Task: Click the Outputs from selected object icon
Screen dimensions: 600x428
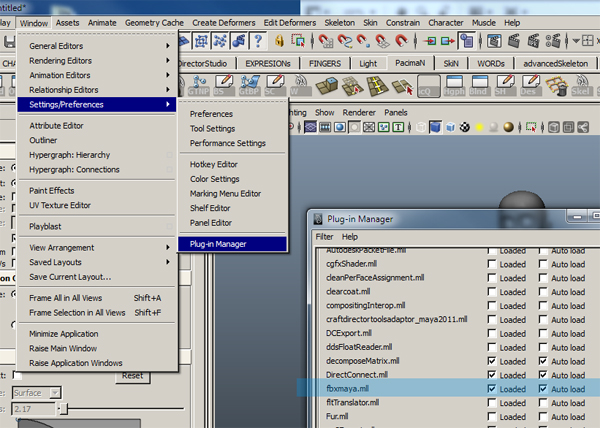Action: 447,41
